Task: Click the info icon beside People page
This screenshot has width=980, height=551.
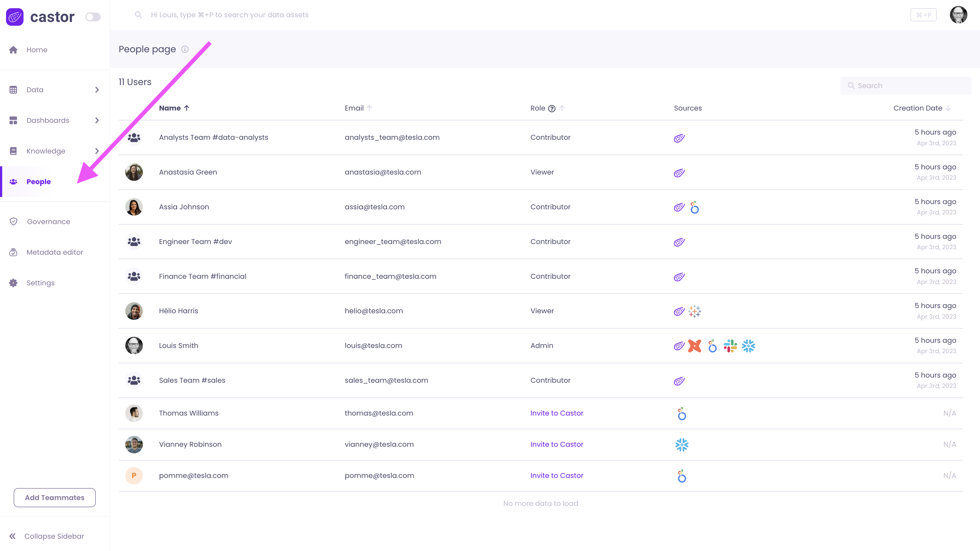Action: [x=185, y=49]
